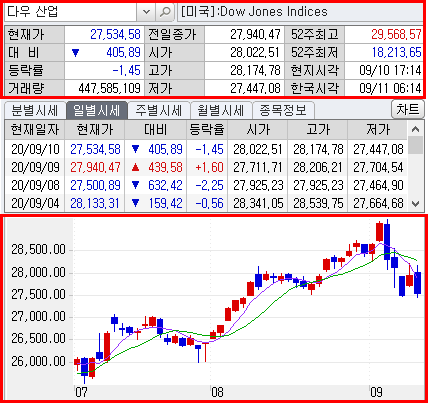428x403 pixels.
Task: Open the index name dropdown arrow
Action: [x=146, y=12]
